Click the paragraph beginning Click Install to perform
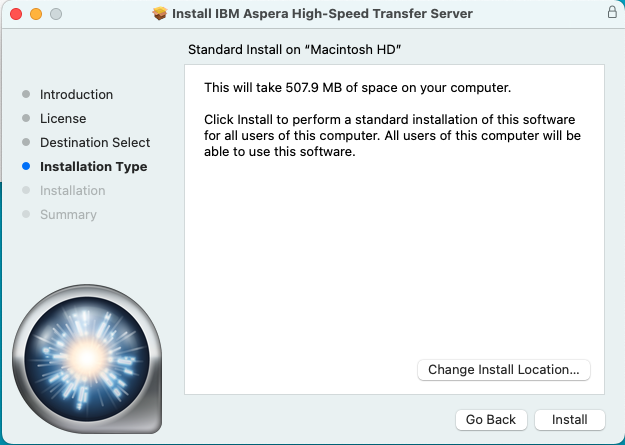 tap(392, 136)
